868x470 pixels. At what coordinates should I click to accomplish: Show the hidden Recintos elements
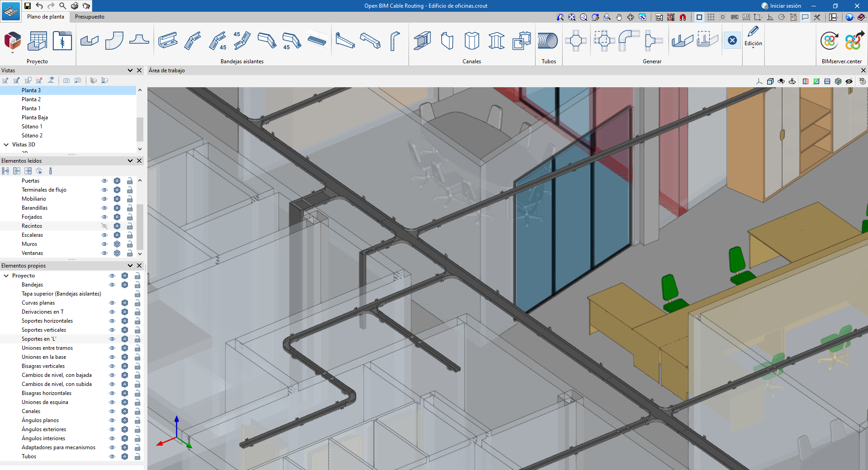tap(104, 226)
